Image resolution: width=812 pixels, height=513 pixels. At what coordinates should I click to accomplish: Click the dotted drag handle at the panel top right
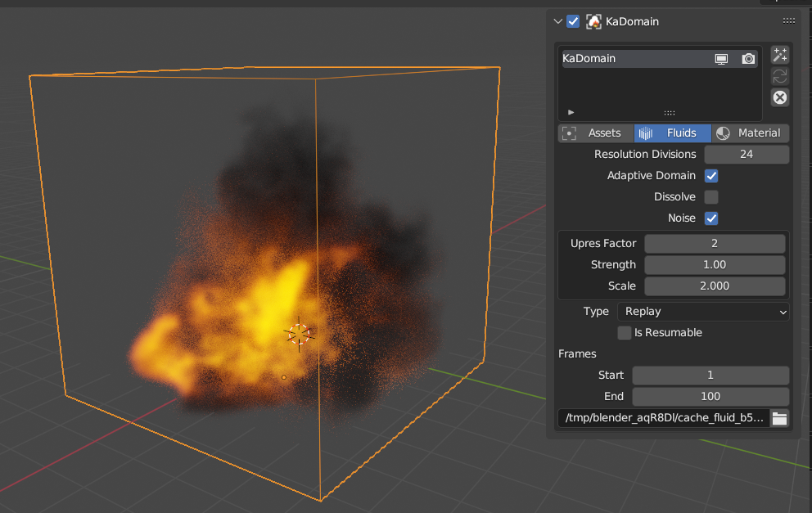pyautogui.click(x=788, y=20)
